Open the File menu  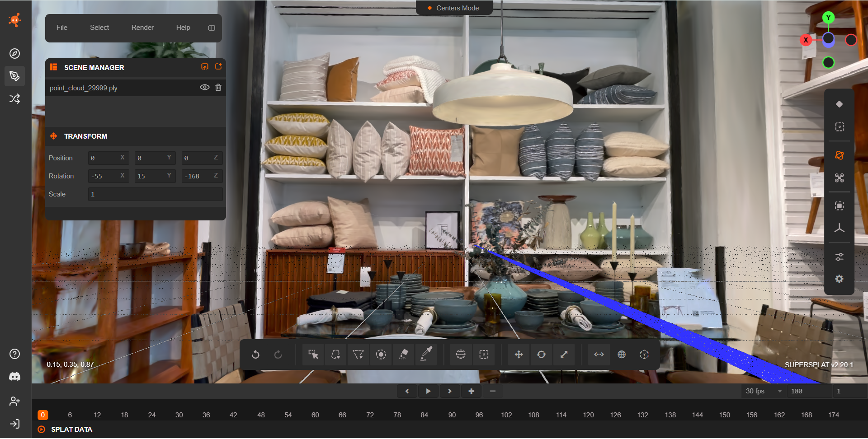coord(62,28)
